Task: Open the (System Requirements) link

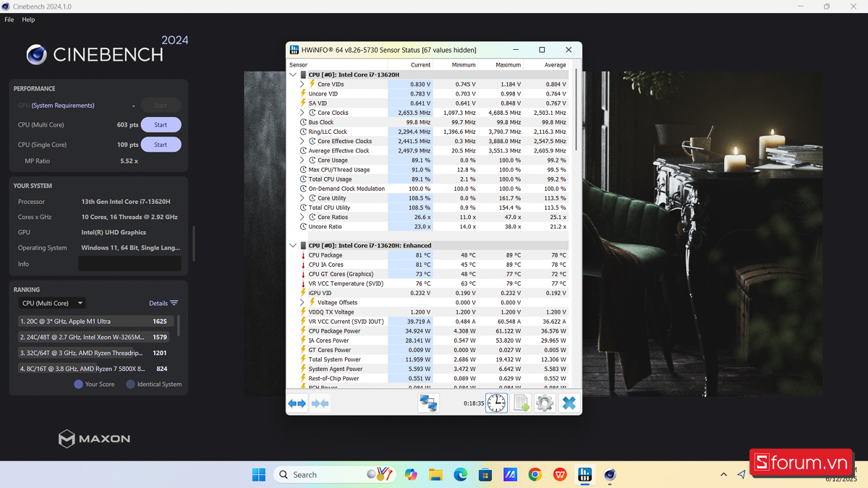Action: [x=63, y=106]
